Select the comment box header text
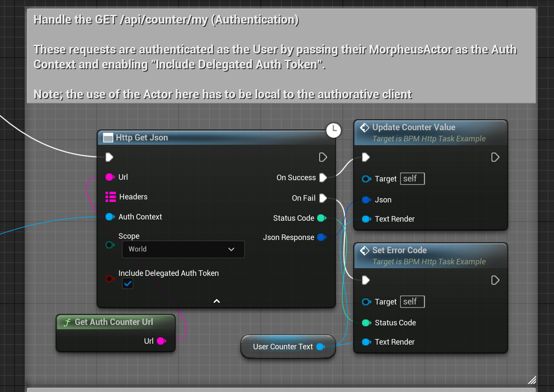The height and width of the screenshot is (392, 554). tap(166, 20)
